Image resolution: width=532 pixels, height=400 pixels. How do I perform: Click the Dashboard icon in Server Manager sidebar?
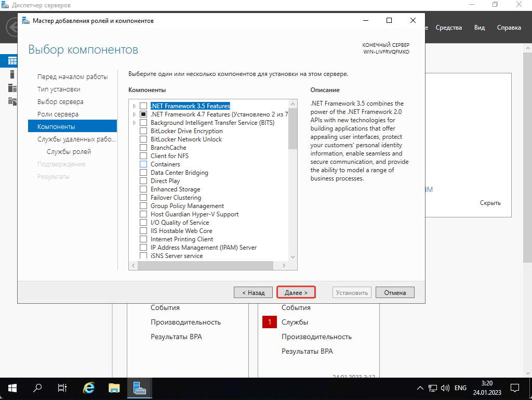(12, 61)
